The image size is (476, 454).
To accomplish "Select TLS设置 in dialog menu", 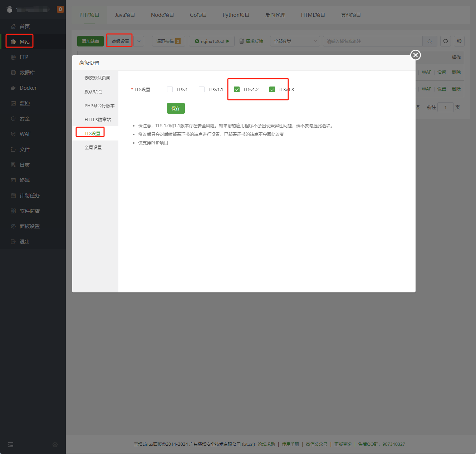I will pos(95,133).
